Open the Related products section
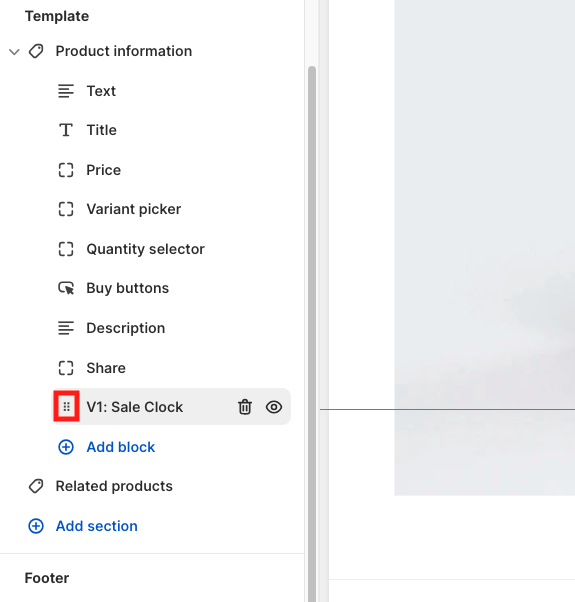The width and height of the screenshot is (575, 602). pos(114,486)
